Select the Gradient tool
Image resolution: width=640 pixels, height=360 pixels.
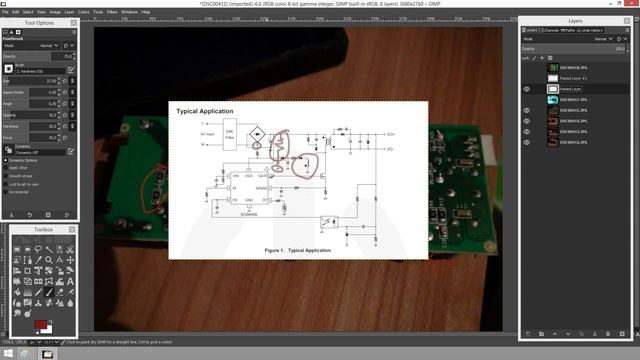pos(27,292)
